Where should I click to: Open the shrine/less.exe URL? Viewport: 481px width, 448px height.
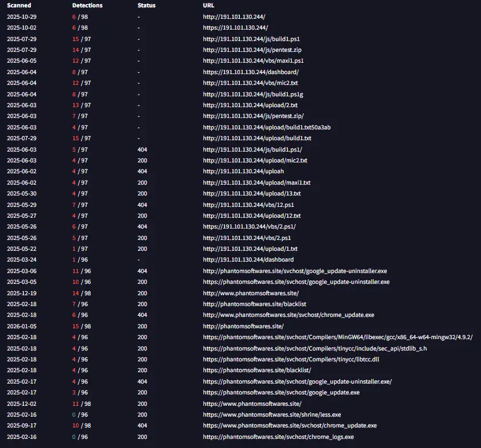273,414
